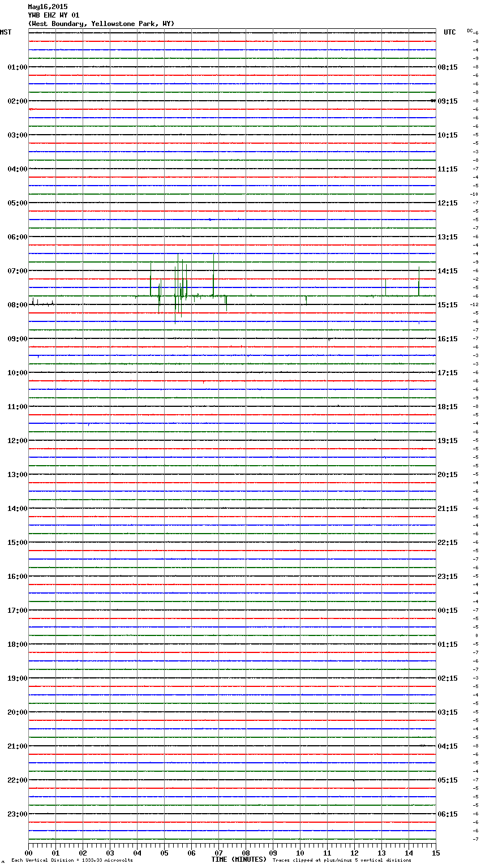Click the UTC time label '10:15'
The image size is (481, 868).
click(448, 135)
